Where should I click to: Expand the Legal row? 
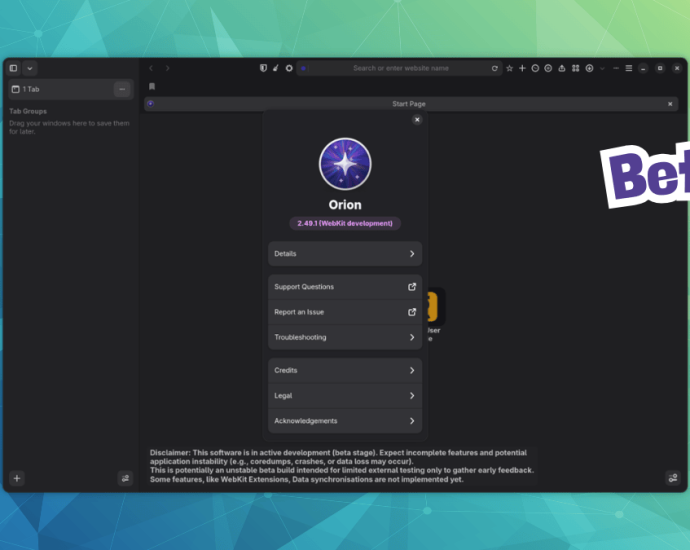pos(345,396)
